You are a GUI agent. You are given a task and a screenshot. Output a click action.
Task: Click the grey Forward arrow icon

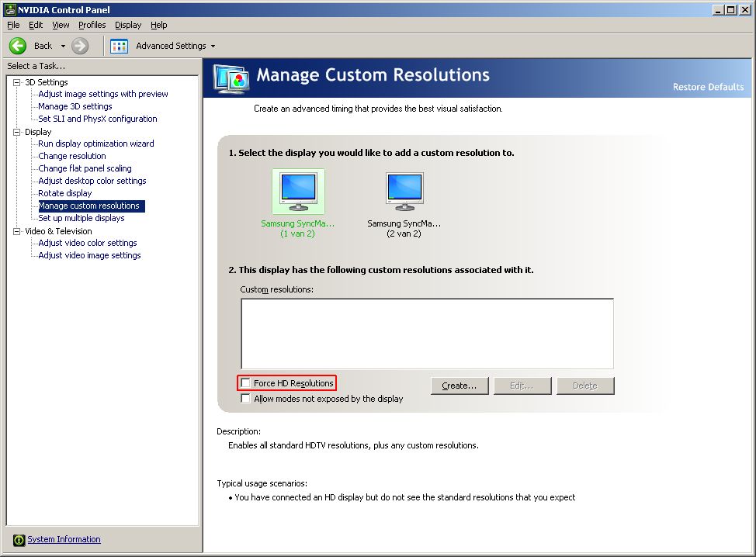tap(80, 46)
